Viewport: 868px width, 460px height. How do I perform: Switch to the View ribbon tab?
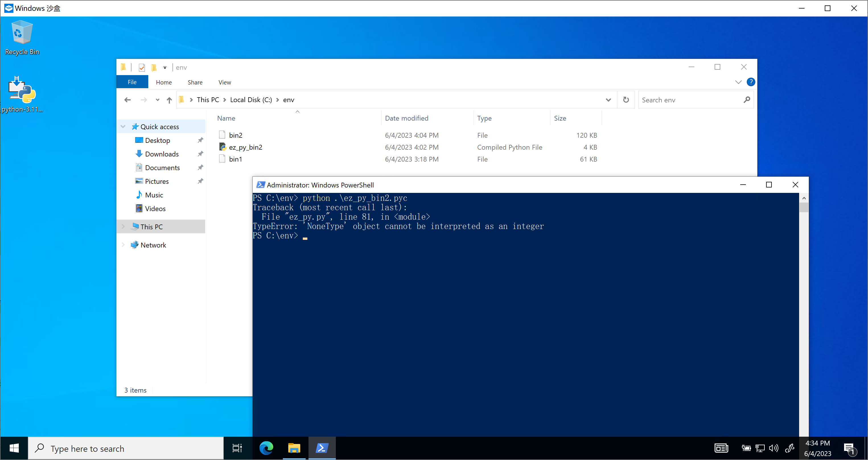coord(225,82)
